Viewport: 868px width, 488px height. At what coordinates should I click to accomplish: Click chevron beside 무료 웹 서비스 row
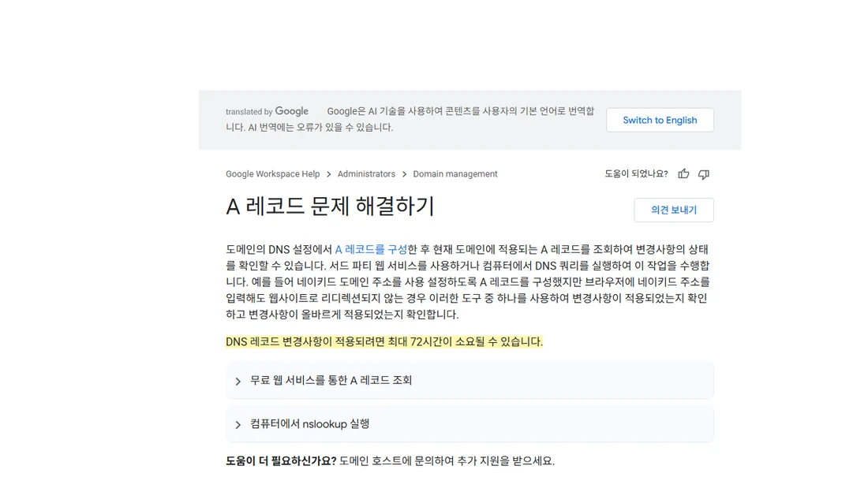(x=238, y=382)
